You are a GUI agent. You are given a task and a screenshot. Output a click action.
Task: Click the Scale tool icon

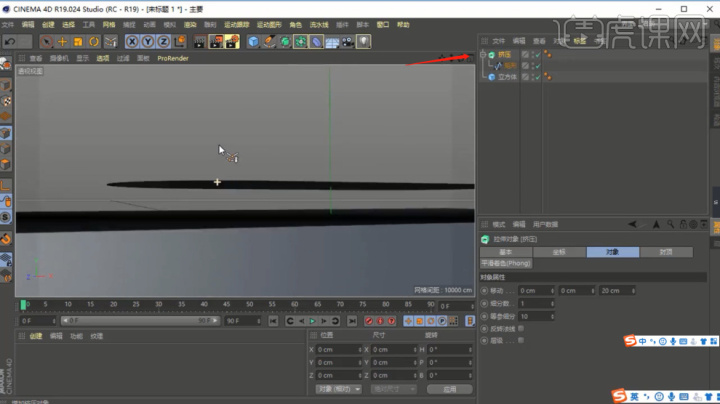click(78, 42)
